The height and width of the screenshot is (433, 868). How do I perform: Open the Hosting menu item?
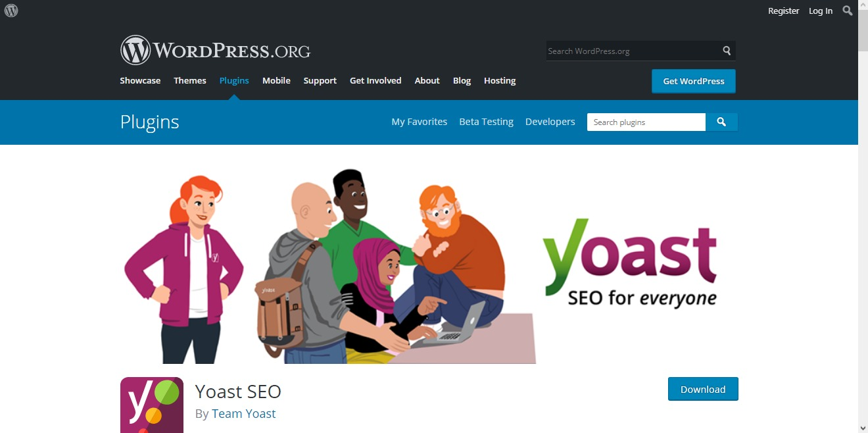tap(500, 80)
